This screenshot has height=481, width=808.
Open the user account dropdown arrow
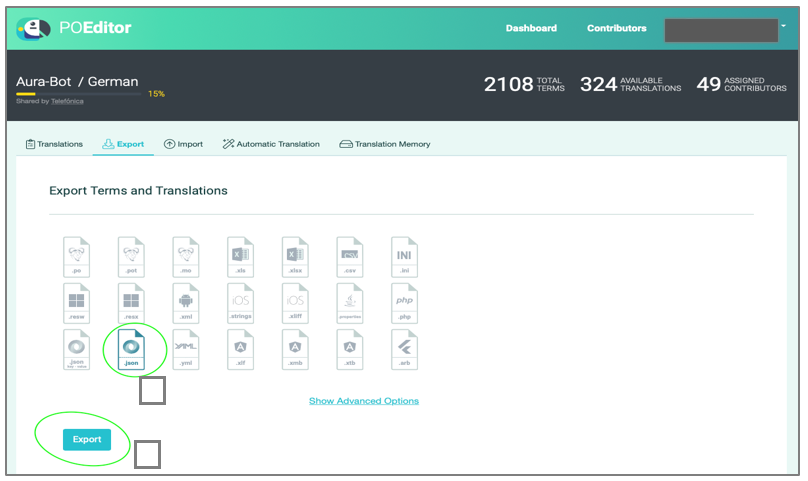coord(783,26)
